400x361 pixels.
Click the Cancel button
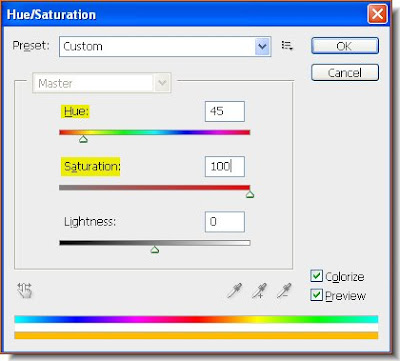coord(345,72)
